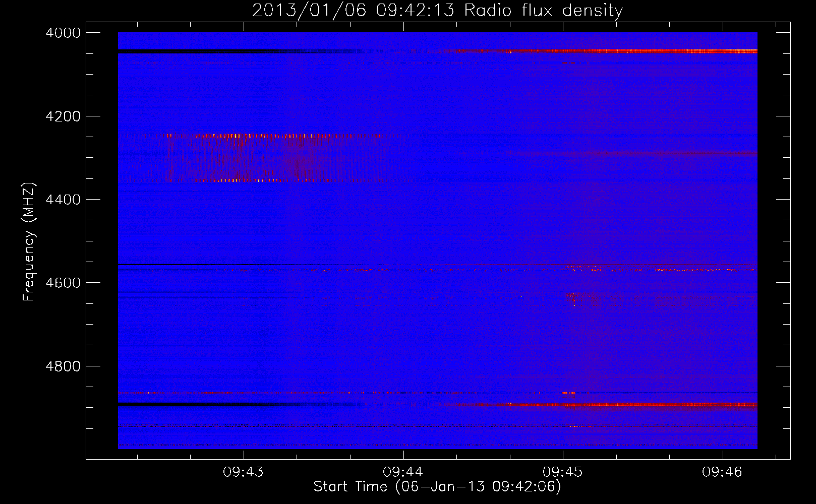Click the 09:44 time tick label
Viewport: 816px width, 504px height.
pyautogui.click(x=403, y=472)
